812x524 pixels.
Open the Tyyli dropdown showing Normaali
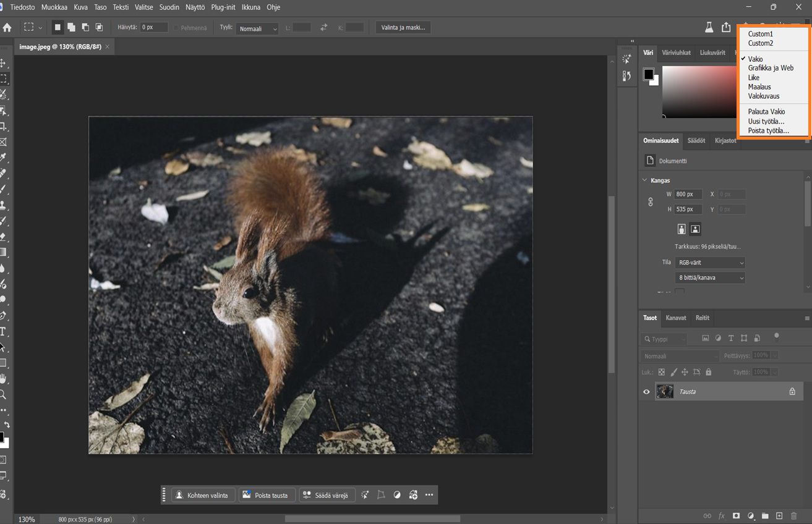coord(257,28)
